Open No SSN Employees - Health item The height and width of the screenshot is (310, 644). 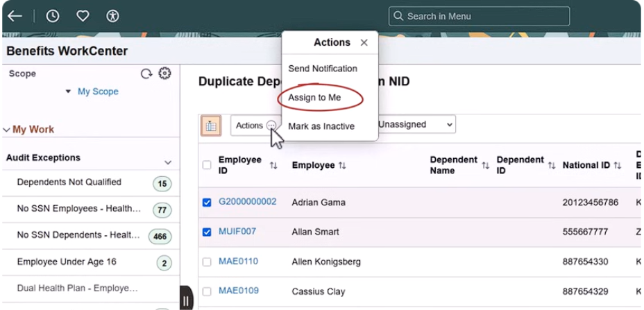[x=79, y=209]
